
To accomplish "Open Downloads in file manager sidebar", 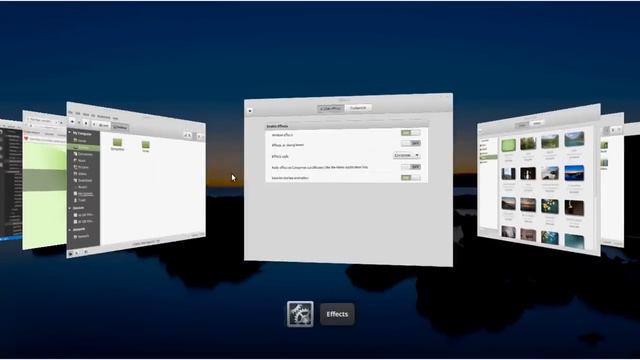I will [x=83, y=180].
